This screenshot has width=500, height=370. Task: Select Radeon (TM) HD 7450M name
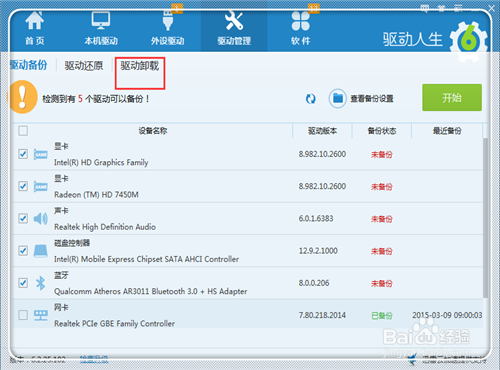click(96, 195)
